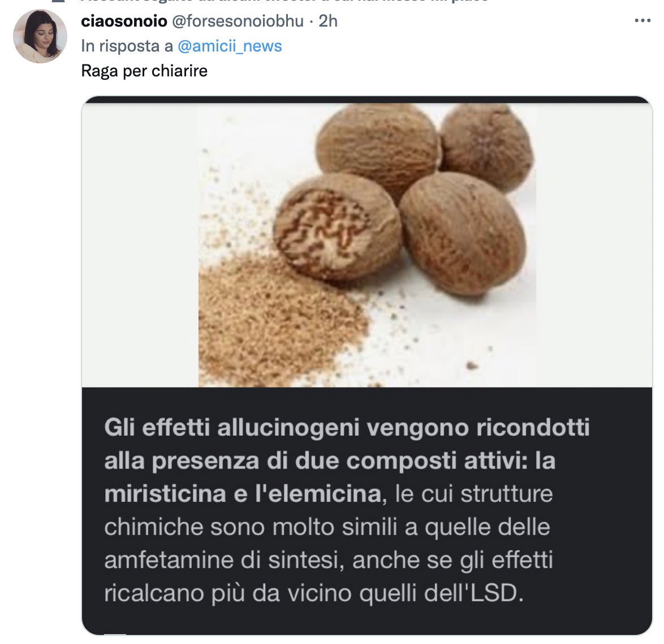The image size is (664, 644).
Task: Select the 'Raga per chiarire' tweet text
Action: click(x=144, y=71)
